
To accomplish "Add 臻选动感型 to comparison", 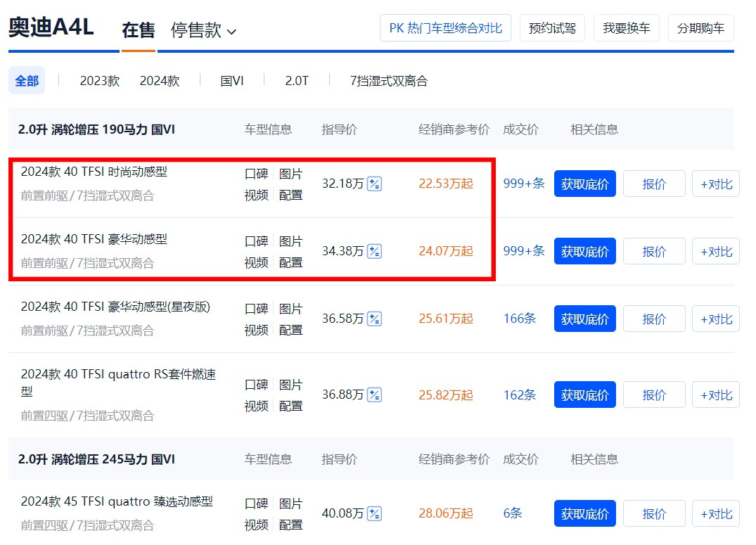I will (716, 513).
